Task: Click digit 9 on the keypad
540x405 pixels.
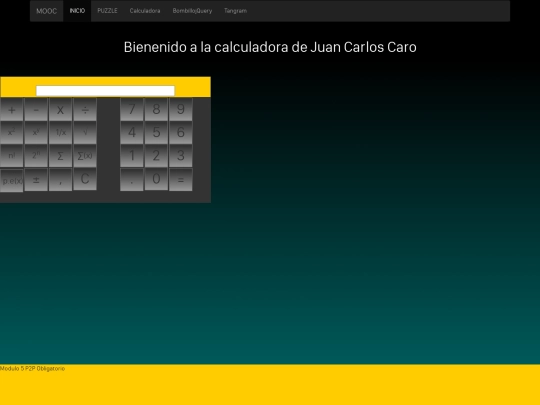Action: pos(180,110)
